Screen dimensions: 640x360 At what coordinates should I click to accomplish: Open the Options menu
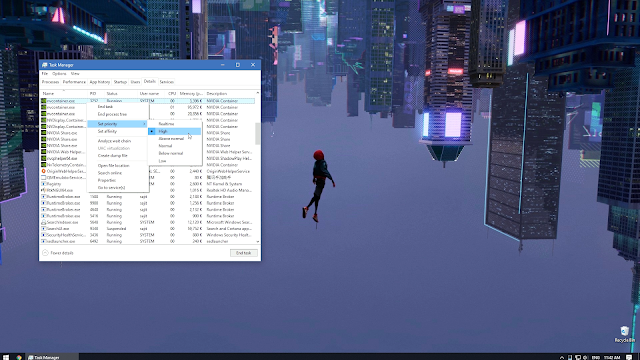tap(59, 74)
